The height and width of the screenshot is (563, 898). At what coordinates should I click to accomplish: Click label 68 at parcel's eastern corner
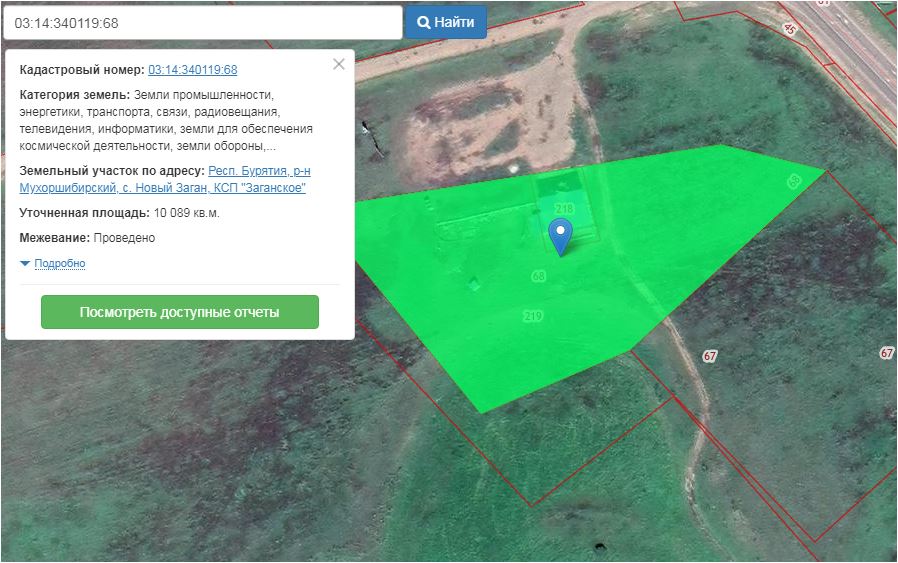pyautogui.click(x=794, y=181)
